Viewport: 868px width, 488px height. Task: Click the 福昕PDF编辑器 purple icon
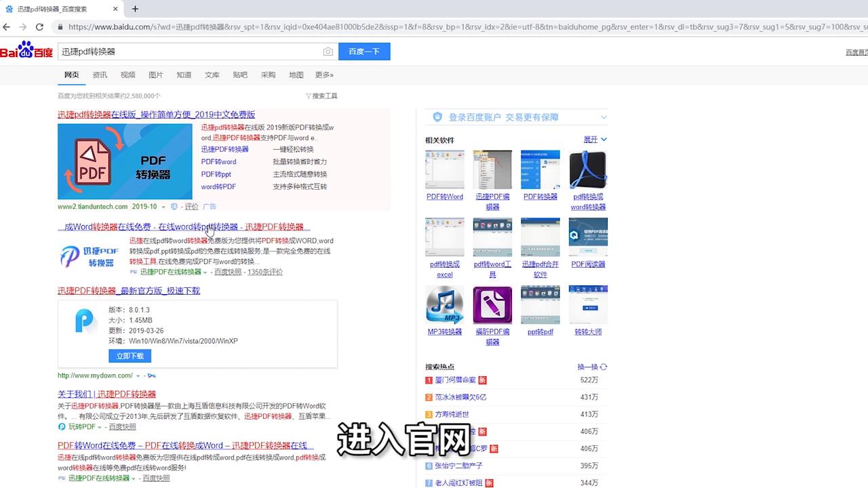(x=492, y=305)
